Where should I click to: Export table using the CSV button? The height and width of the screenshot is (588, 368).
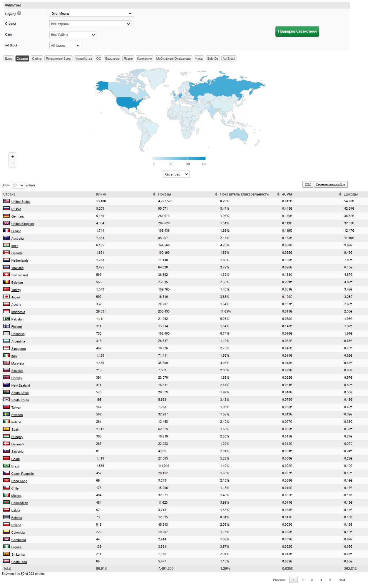coord(307,184)
